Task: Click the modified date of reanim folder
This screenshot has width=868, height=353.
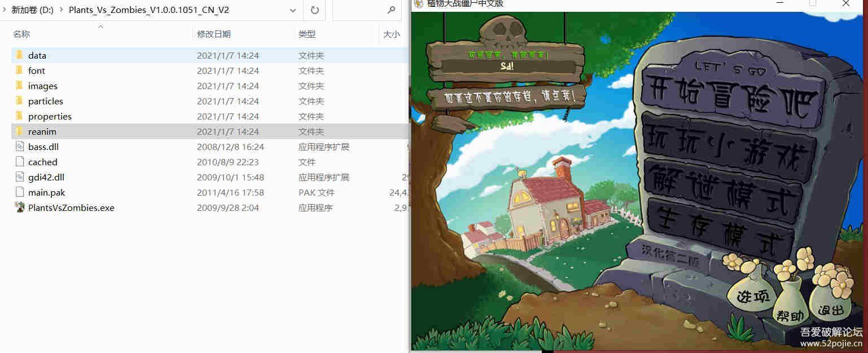Action: coord(228,131)
